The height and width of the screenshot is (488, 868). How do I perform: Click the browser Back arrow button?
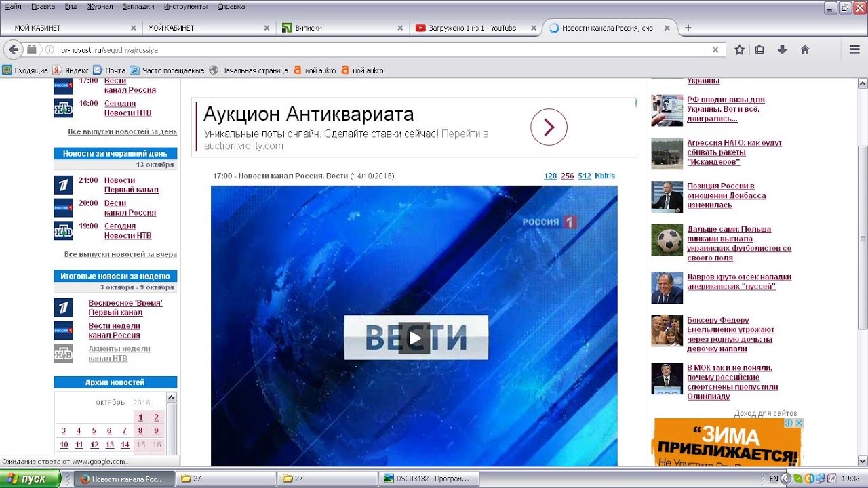click(x=14, y=49)
